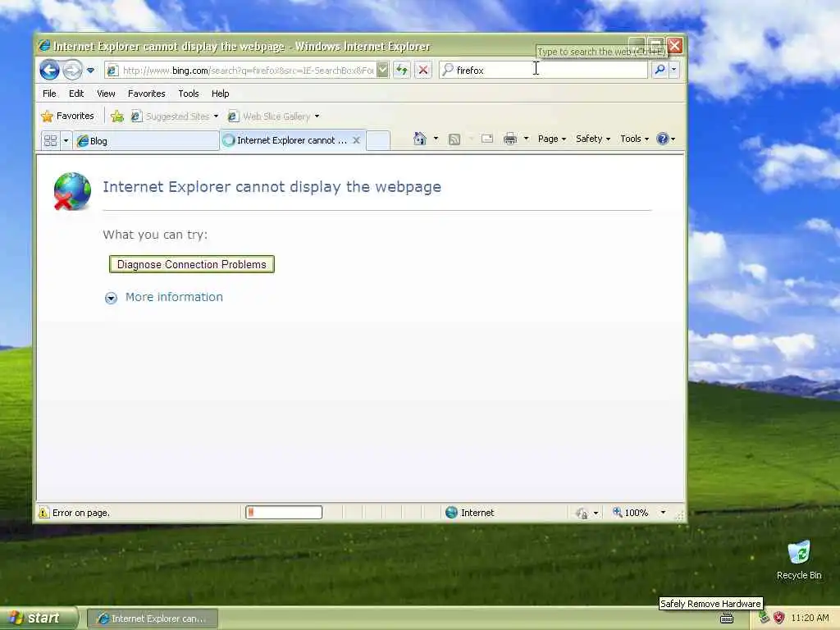Viewport: 840px width, 630px height.
Task: Open the File menu
Action: point(49,94)
